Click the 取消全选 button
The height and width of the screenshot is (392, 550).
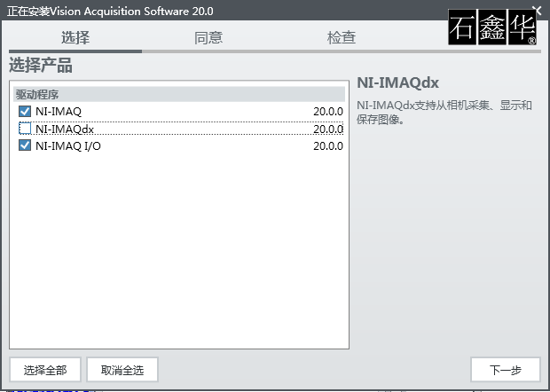point(122,370)
